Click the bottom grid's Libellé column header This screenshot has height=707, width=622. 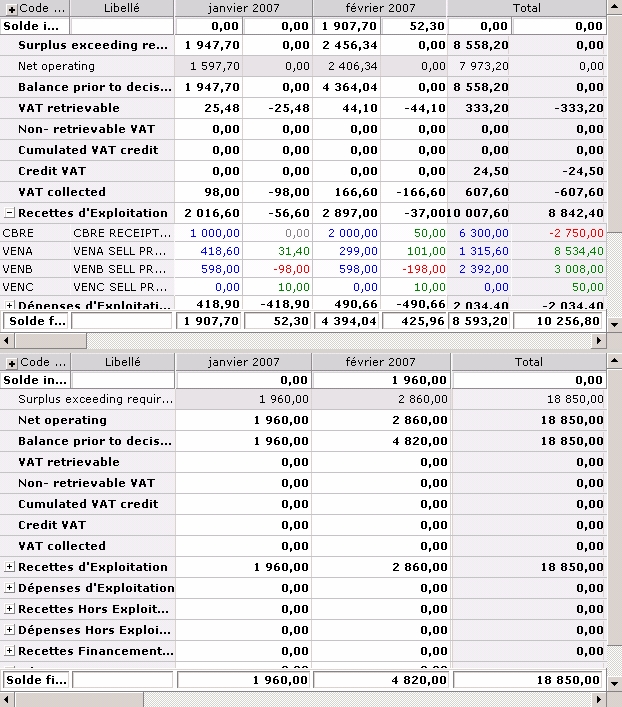122,362
